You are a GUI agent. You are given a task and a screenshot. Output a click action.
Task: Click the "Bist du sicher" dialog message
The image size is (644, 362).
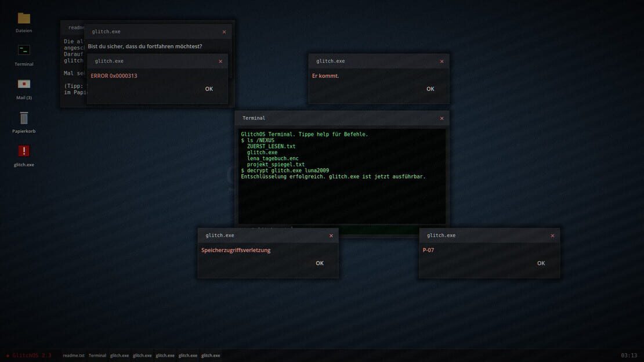point(145,46)
